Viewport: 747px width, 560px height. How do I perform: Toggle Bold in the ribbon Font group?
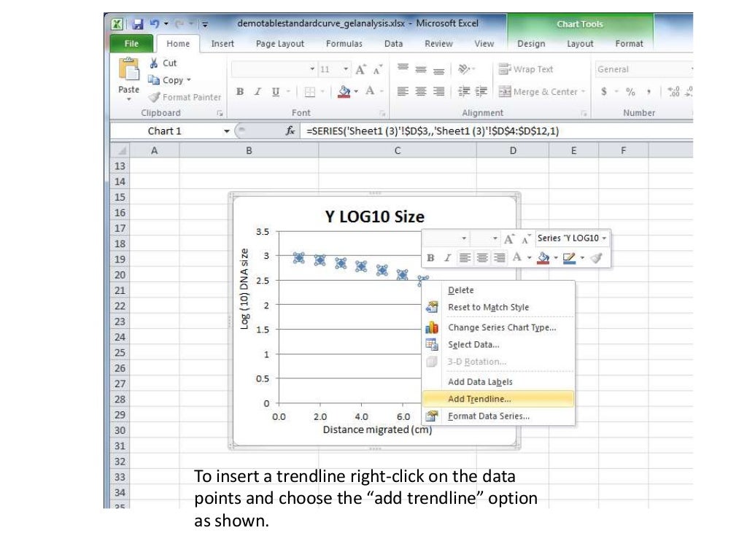(239, 91)
